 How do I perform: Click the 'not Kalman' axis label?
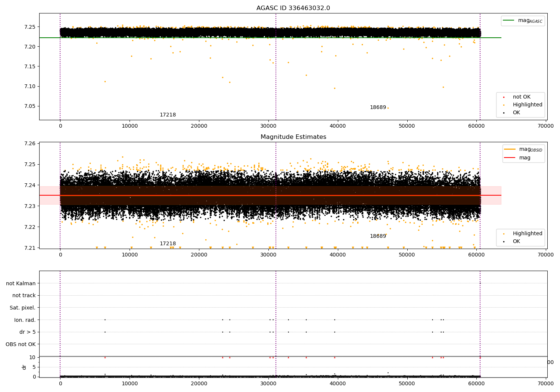(21, 283)
